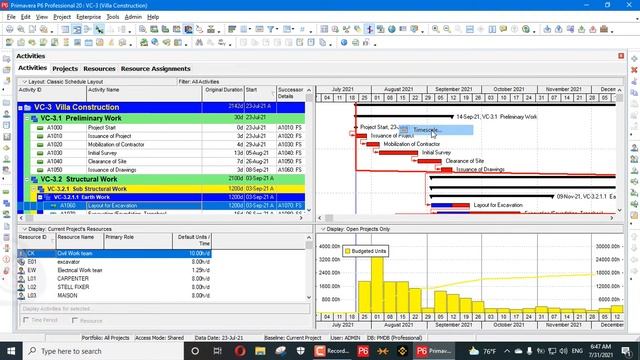640x360 pixels.
Task: Select activity A1040 Clearance of Site row
Action: tap(162, 162)
